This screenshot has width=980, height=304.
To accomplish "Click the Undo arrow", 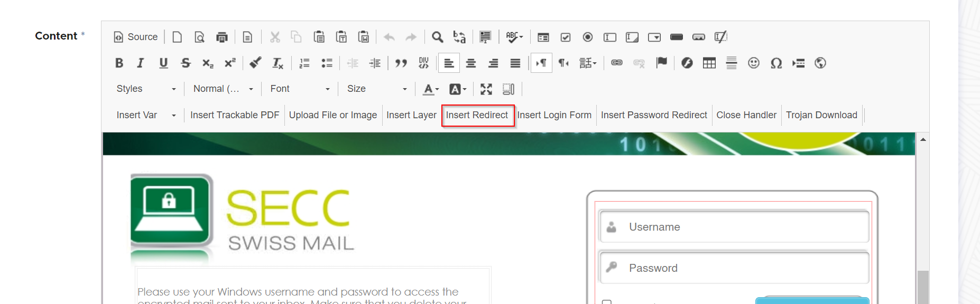I will click(389, 37).
